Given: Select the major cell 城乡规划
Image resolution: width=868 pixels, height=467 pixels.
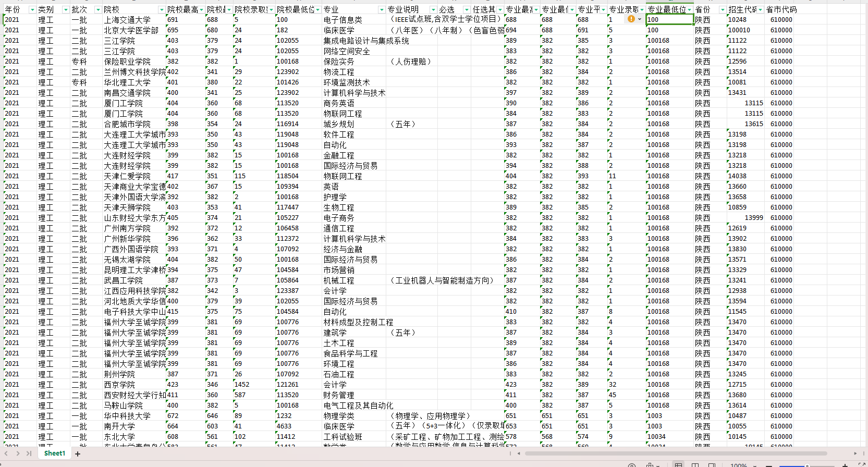Looking at the screenshot, I should [x=354, y=124].
